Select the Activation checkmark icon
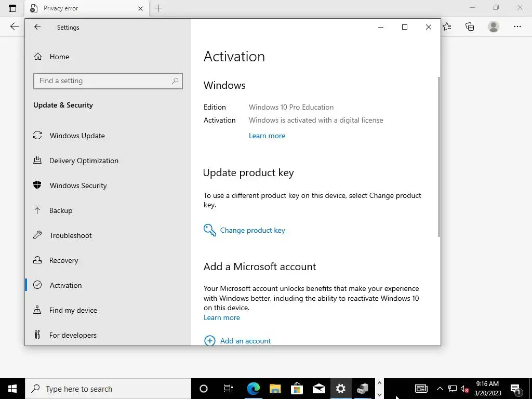 coord(37,285)
